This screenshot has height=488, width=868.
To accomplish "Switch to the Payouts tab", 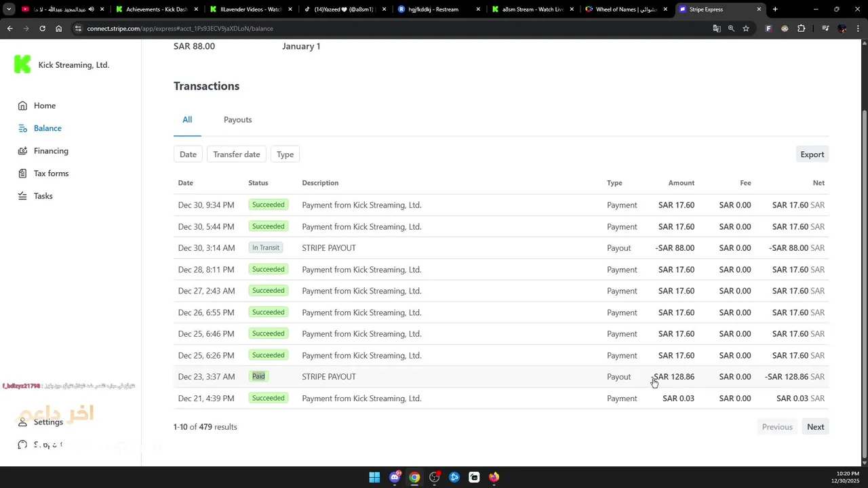I will (x=237, y=119).
